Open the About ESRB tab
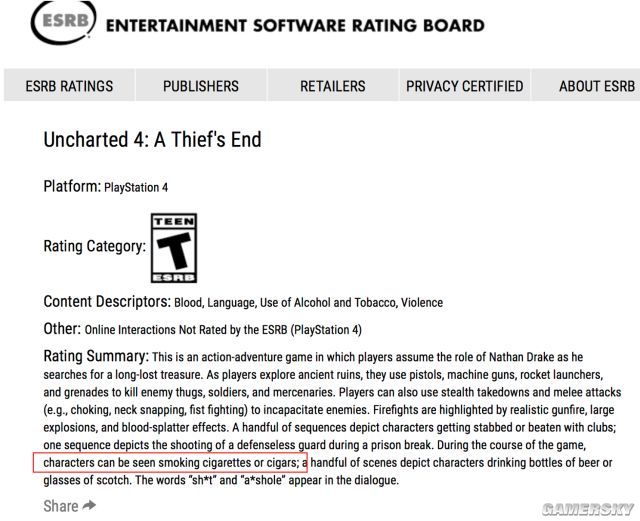This screenshot has width=640, height=521. [596, 86]
